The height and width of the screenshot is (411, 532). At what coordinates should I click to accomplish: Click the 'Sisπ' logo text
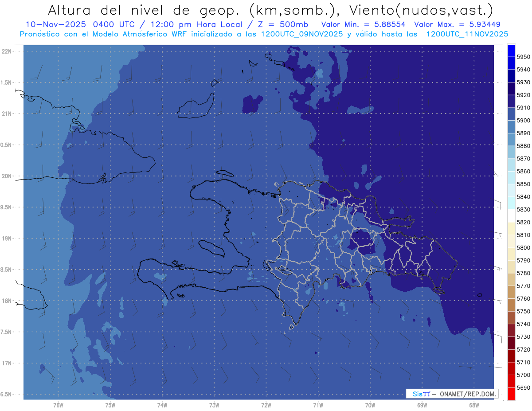click(421, 394)
